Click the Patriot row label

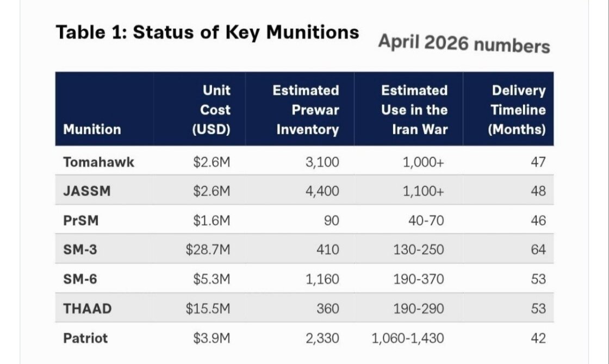click(x=85, y=338)
